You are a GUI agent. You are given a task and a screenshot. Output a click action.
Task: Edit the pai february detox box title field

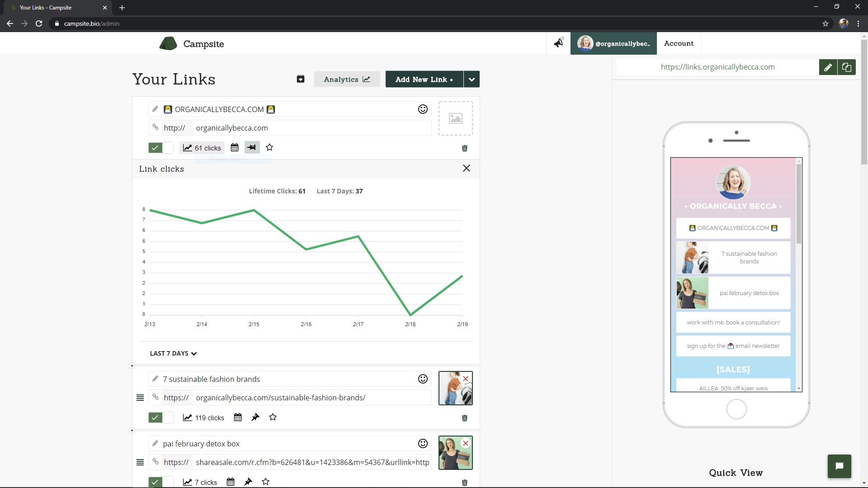point(289,443)
